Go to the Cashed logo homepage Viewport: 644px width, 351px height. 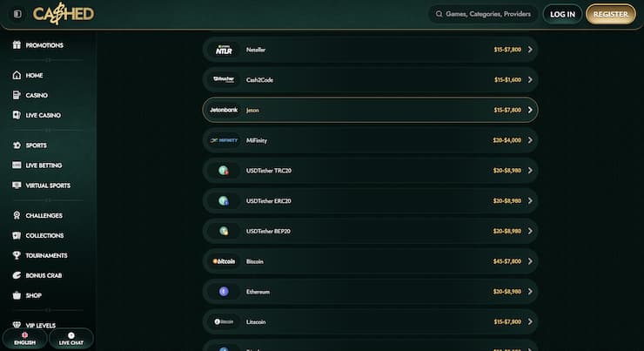coord(64,14)
